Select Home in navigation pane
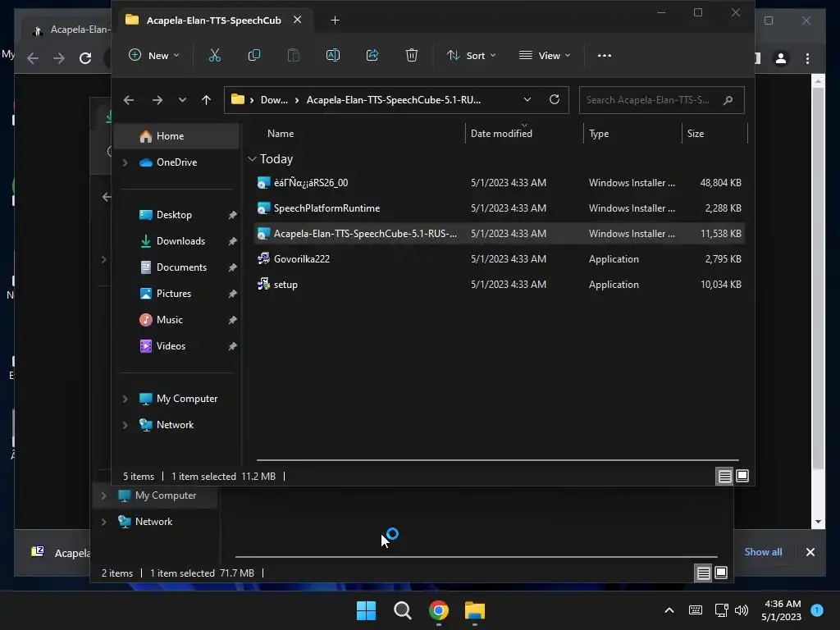Image resolution: width=840 pixels, height=630 pixels. click(x=177, y=136)
